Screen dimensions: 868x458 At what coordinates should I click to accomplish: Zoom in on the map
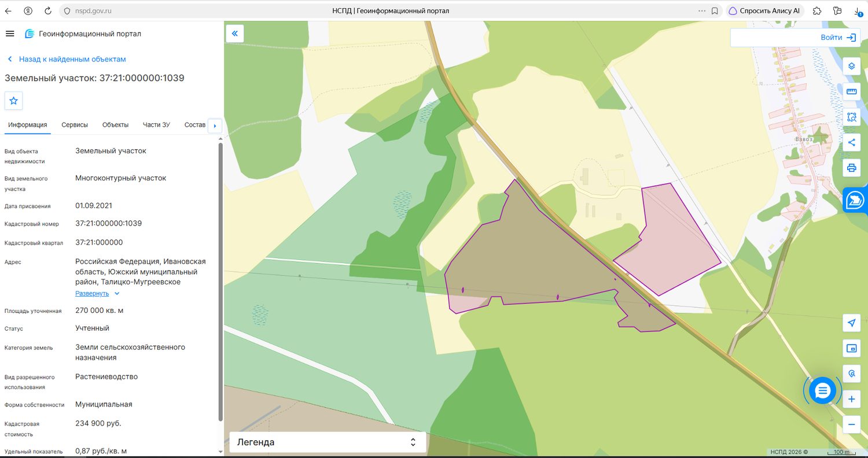tap(851, 399)
